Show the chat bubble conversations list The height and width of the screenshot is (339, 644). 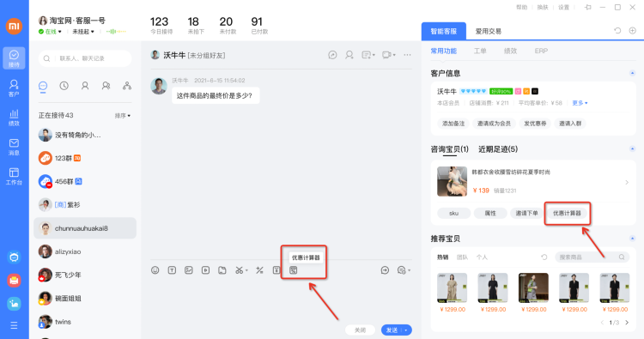tap(43, 86)
